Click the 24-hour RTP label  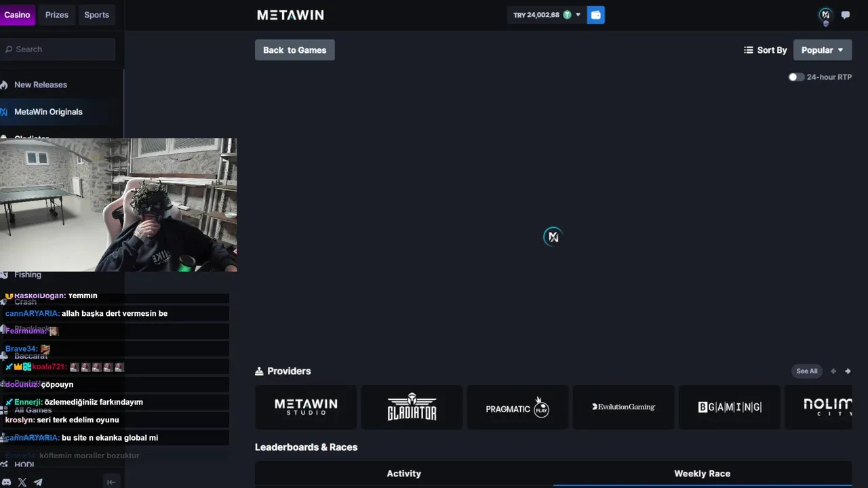point(829,77)
